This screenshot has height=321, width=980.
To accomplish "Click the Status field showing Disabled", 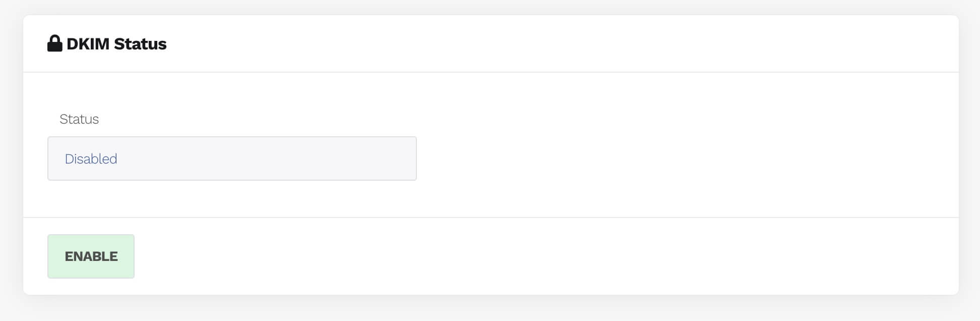I will 232,158.
